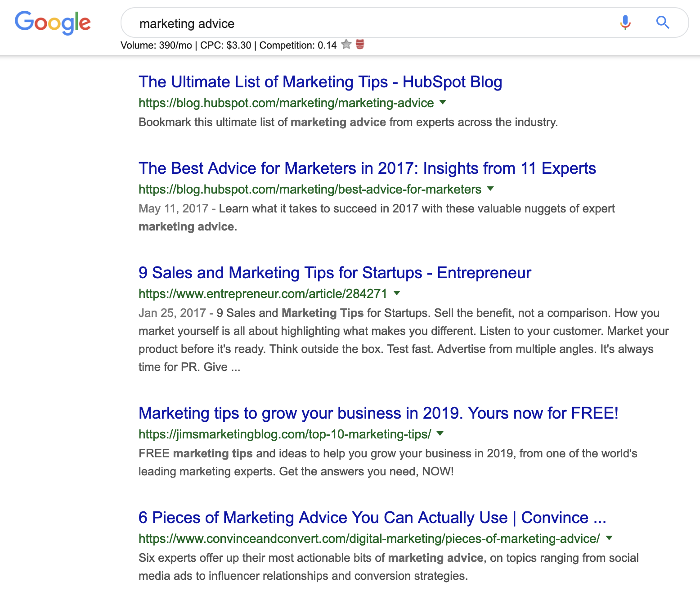Click the jimsmarketingblog.com top-10-marketing-tips URL
Viewport: 700px width, 605px height.
(x=285, y=434)
